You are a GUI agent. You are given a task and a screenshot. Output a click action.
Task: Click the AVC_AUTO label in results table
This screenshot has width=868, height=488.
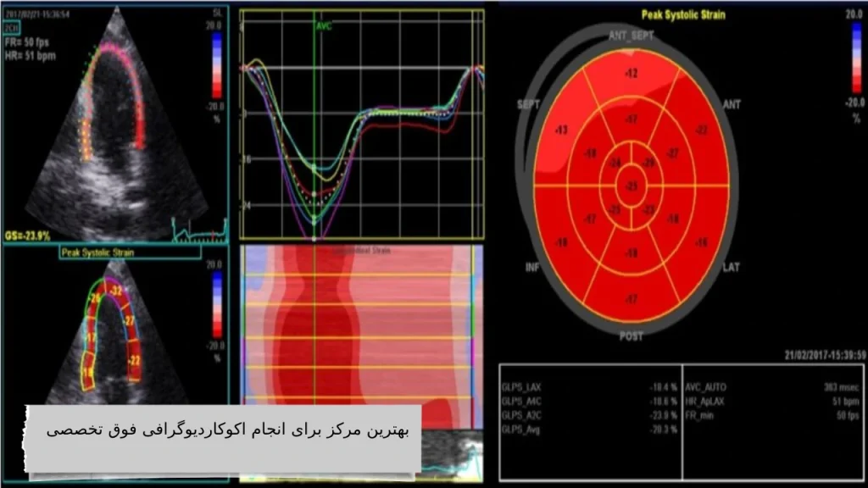pos(705,387)
